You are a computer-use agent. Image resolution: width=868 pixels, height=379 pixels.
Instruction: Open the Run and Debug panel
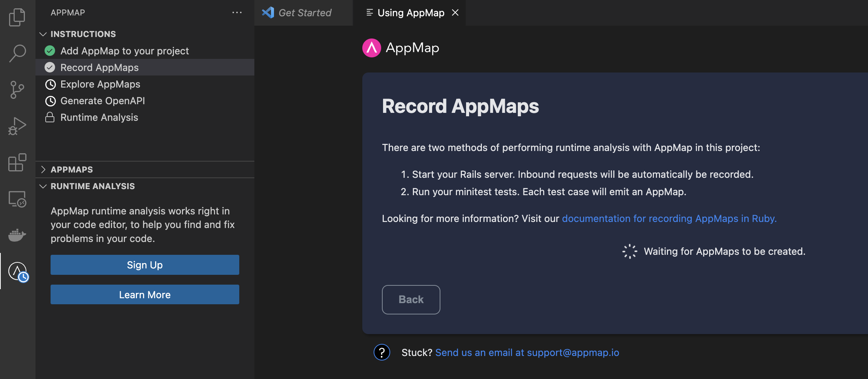(x=17, y=126)
